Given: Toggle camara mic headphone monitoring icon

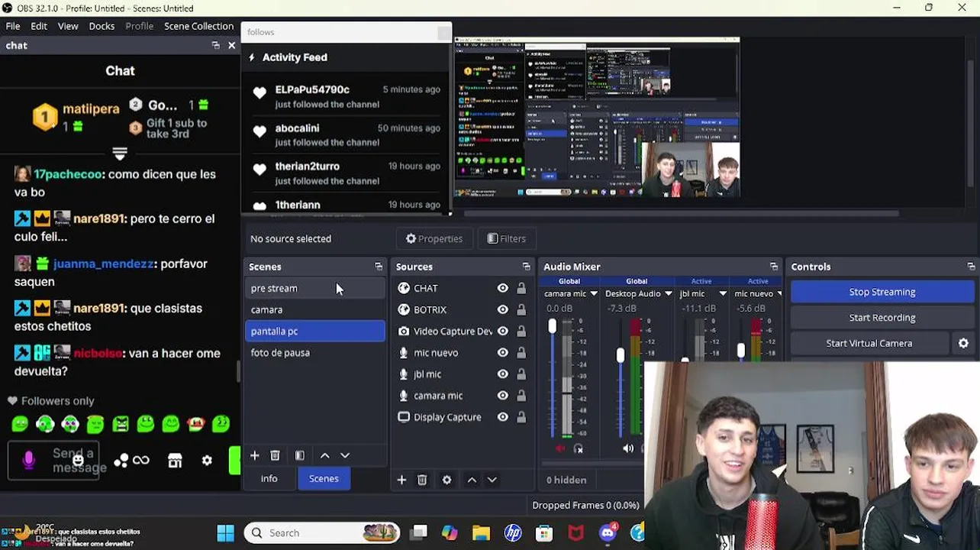Looking at the screenshot, I should (579, 449).
